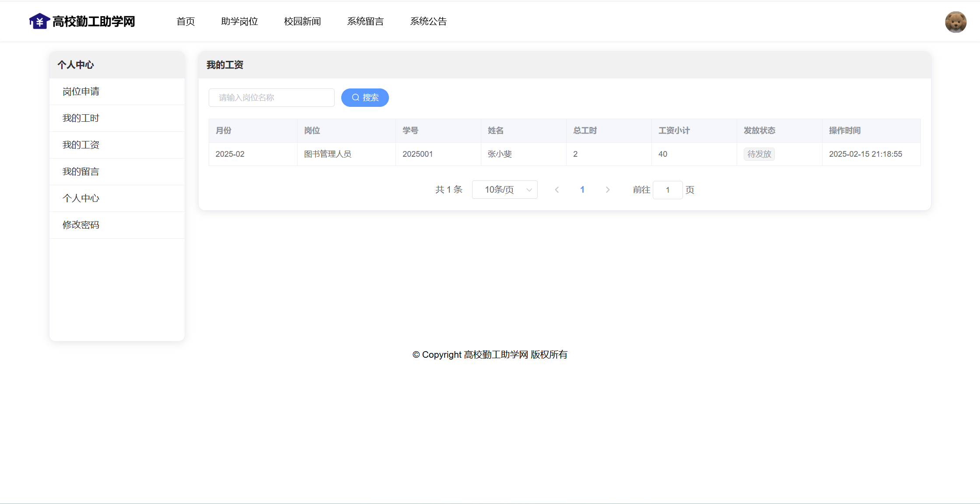Select 岗位申请 in the sidebar
980x504 pixels.
coord(81,92)
